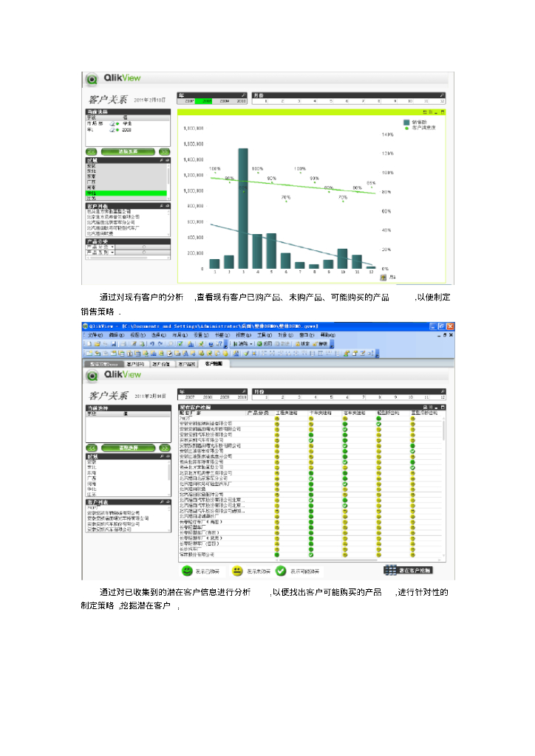This screenshot has height=756, width=535.
Task: Click the 锁定 lock toolbar button
Action: [302, 344]
